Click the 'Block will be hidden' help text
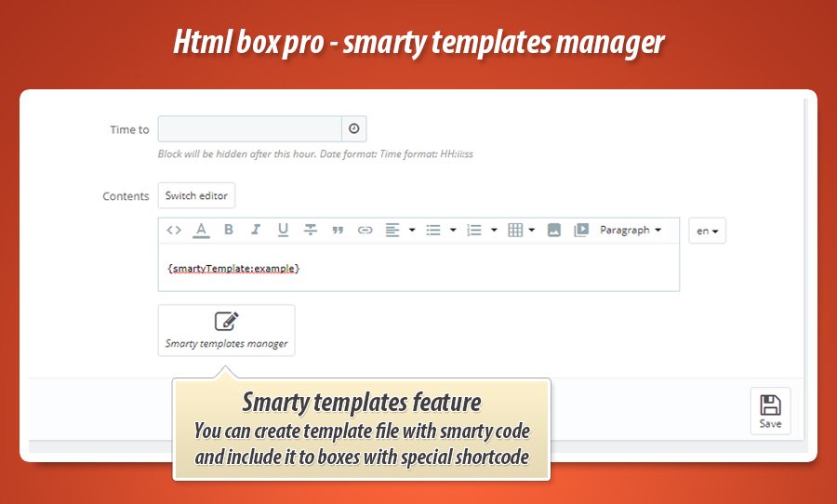 [x=315, y=153]
